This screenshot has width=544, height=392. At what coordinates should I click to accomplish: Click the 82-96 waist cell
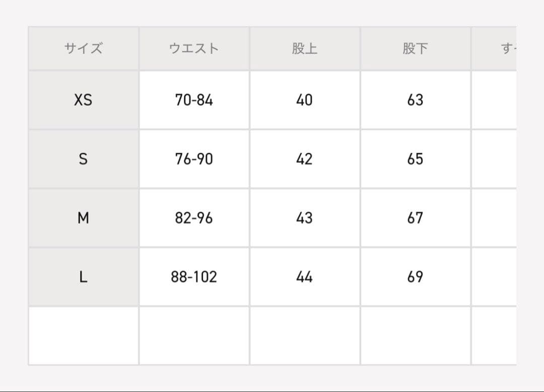(194, 218)
